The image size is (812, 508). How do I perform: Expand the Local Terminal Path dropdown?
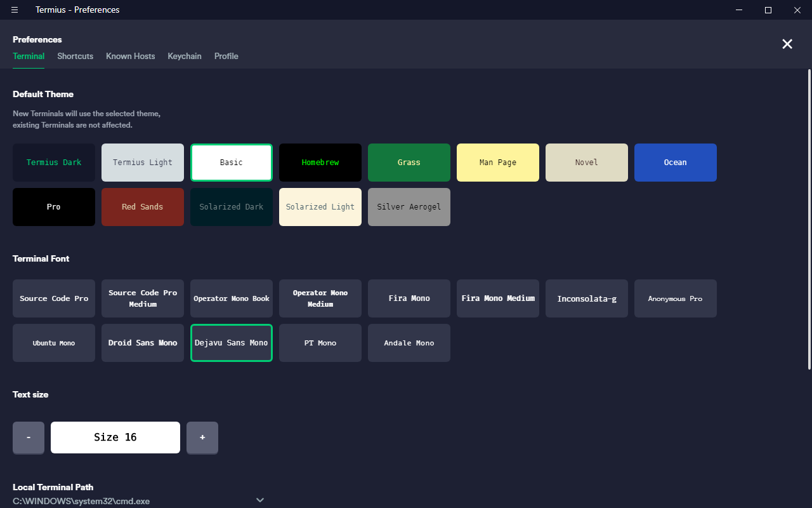click(259, 500)
